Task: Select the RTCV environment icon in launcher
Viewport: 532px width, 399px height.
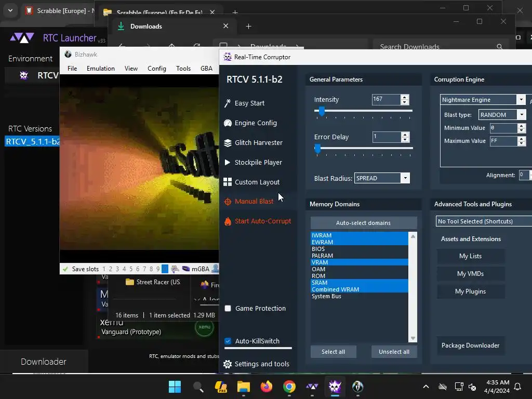Action: [x=24, y=75]
